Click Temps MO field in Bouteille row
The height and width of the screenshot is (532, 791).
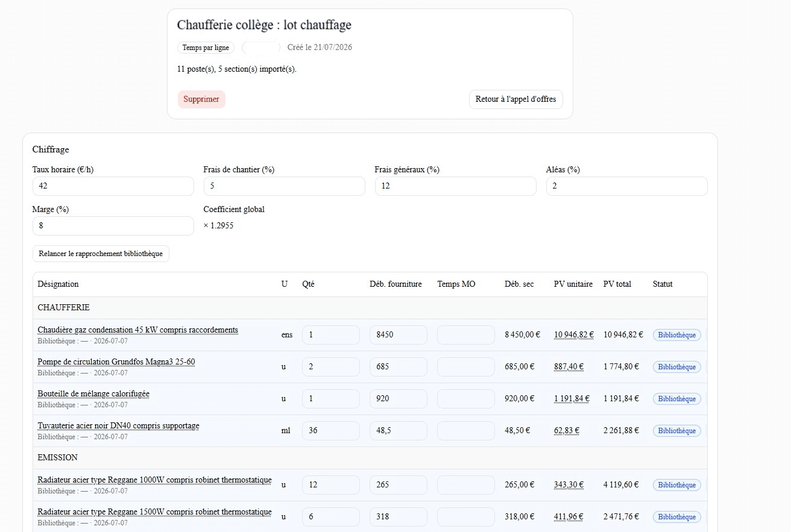click(x=466, y=399)
